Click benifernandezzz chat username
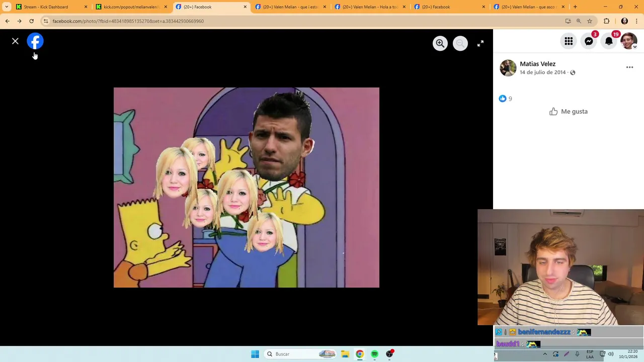 coord(544,332)
